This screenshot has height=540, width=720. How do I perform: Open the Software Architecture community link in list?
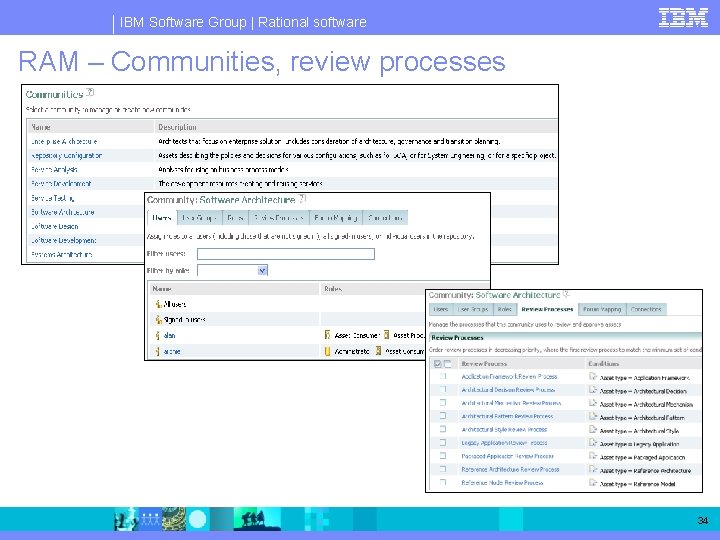pos(62,212)
